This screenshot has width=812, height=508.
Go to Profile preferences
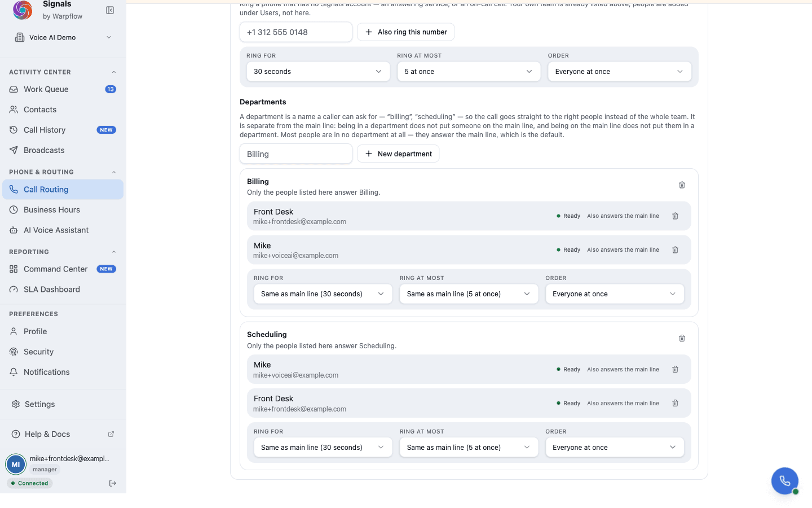click(x=63, y=331)
